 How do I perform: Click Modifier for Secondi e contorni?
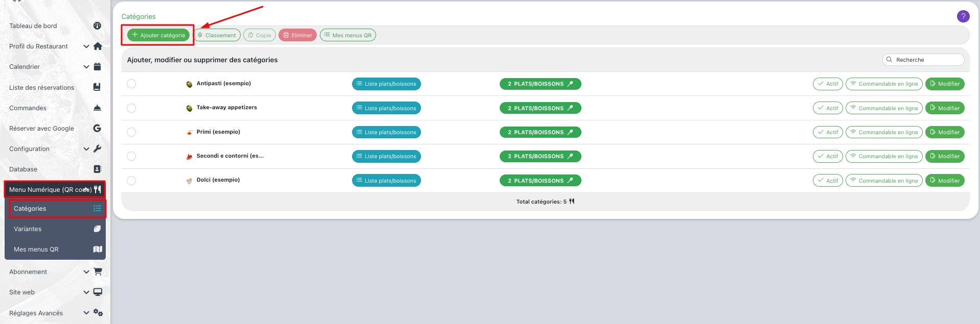(x=945, y=156)
